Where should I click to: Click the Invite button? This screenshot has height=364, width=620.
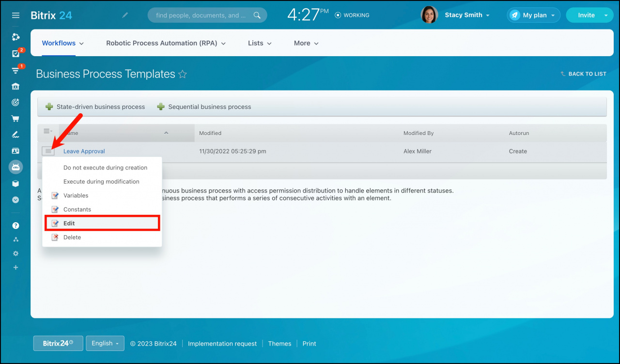pos(586,15)
